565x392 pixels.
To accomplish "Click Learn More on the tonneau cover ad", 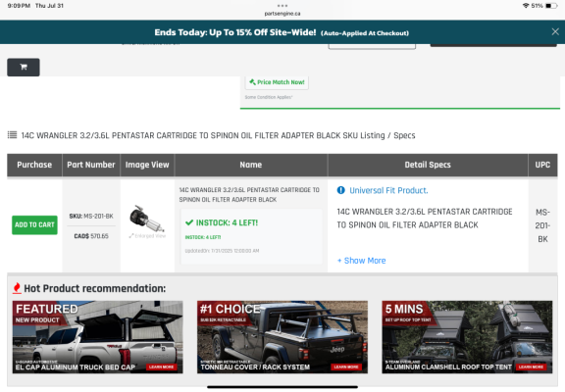I will pos(346,367).
